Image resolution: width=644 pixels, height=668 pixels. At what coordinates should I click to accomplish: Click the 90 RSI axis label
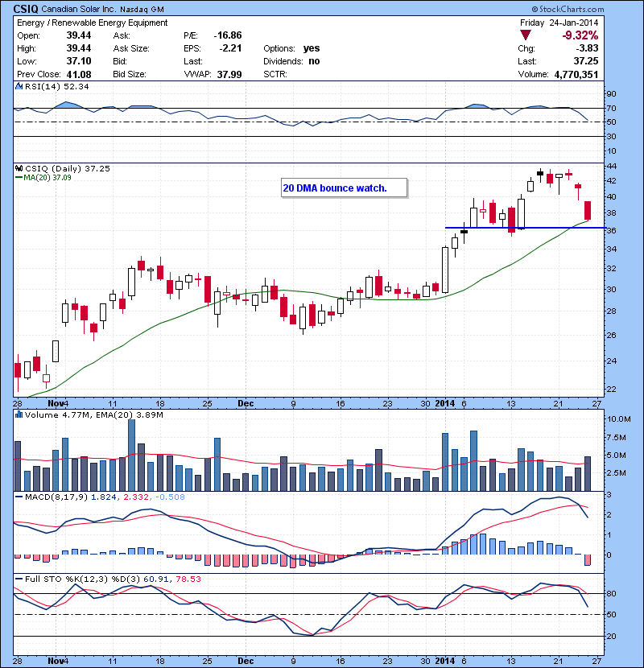click(x=611, y=93)
